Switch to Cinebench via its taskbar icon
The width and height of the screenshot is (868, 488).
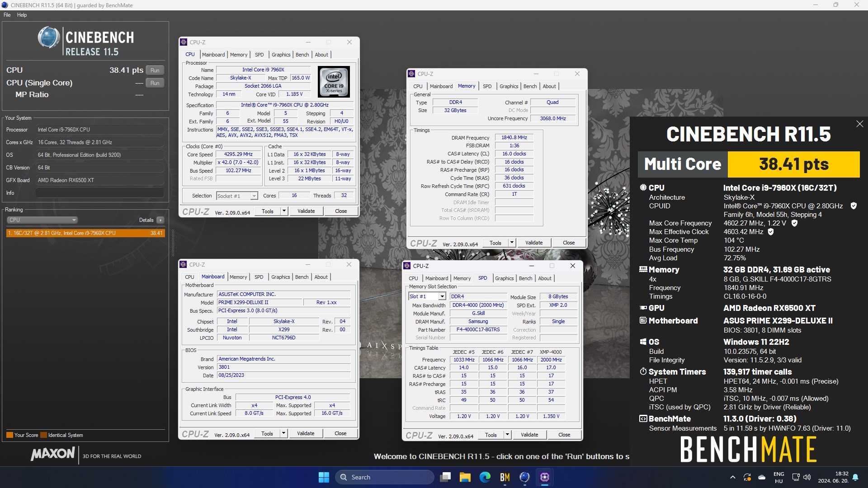coord(524,477)
